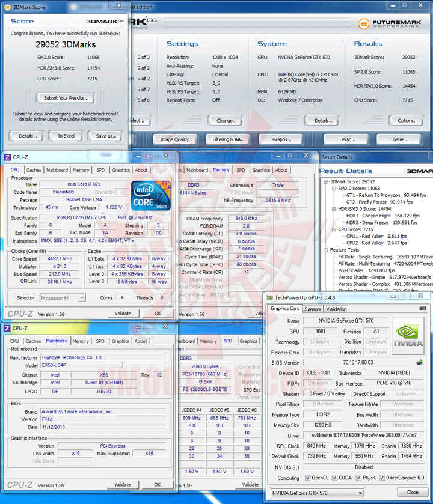
Task: Click BIOS date 11/12/2010 field
Action: click(103, 427)
